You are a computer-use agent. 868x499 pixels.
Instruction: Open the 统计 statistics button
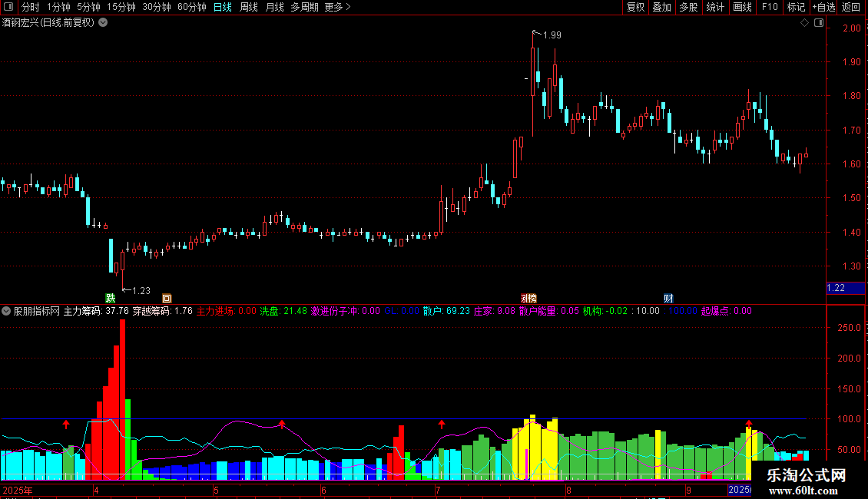715,7
